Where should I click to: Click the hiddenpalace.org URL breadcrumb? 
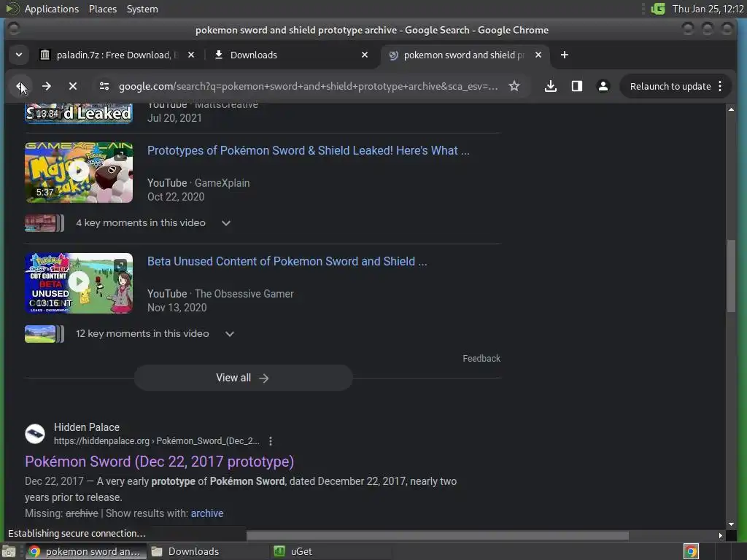(x=156, y=441)
